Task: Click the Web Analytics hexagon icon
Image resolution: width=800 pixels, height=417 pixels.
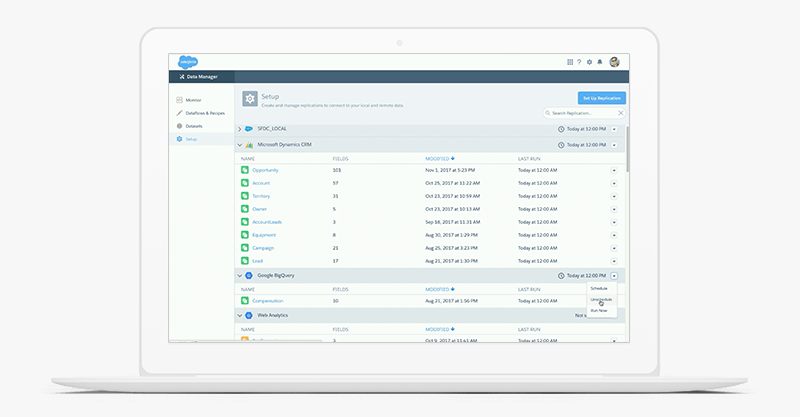Action: pyautogui.click(x=249, y=315)
